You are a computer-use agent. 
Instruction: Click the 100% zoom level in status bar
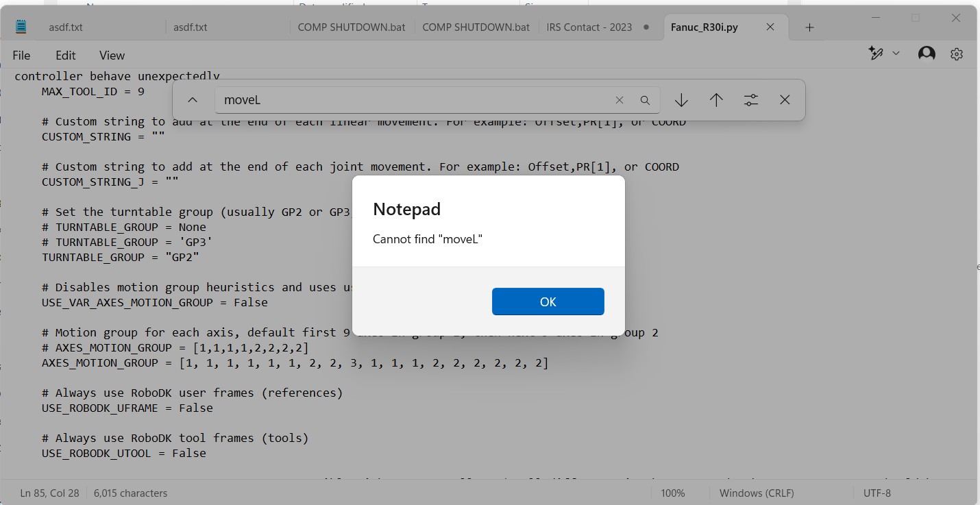[673, 493]
